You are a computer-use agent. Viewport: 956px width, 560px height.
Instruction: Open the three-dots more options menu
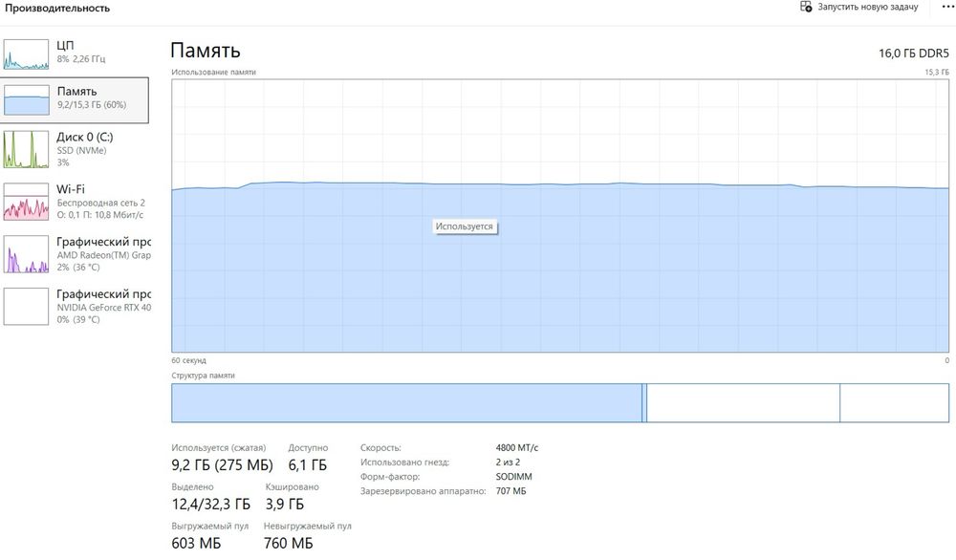(x=946, y=7)
